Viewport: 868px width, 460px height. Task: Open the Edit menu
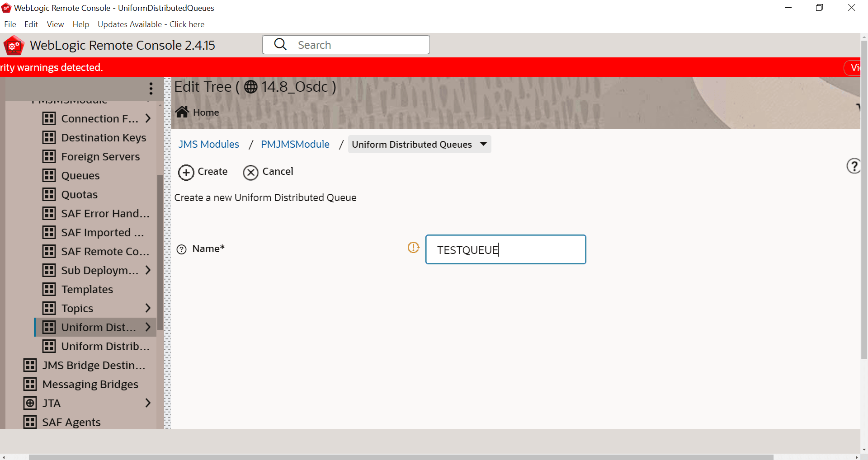coord(31,24)
